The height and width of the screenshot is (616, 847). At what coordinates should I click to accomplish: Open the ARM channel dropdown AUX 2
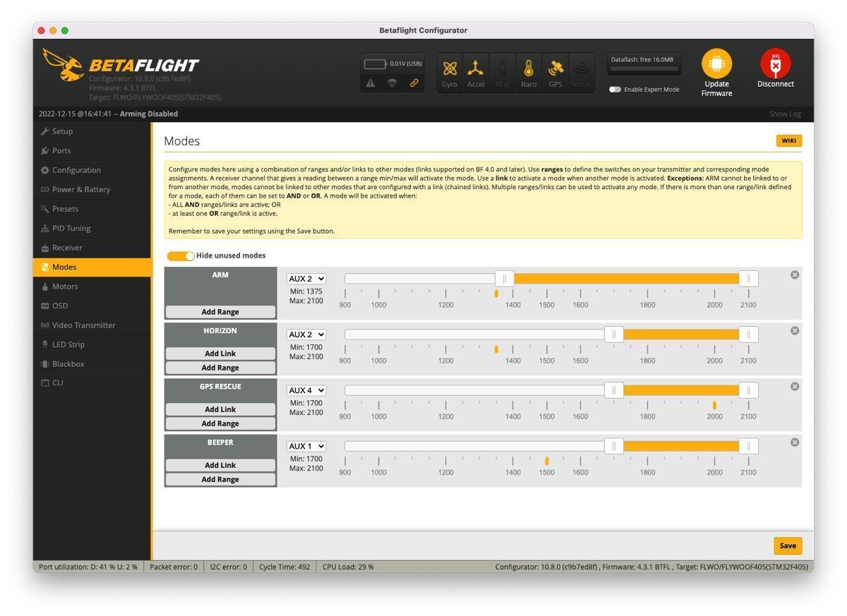point(306,279)
